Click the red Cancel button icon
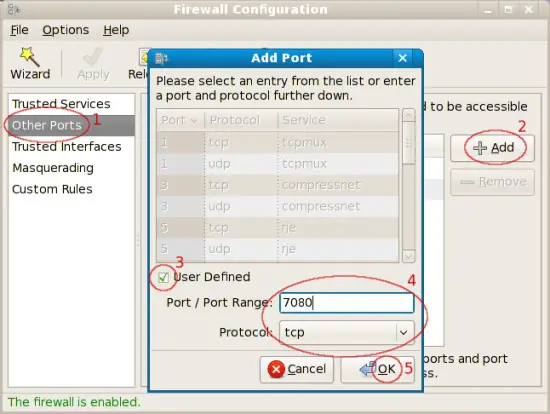This screenshot has height=414, width=550. click(x=276, y=369)
